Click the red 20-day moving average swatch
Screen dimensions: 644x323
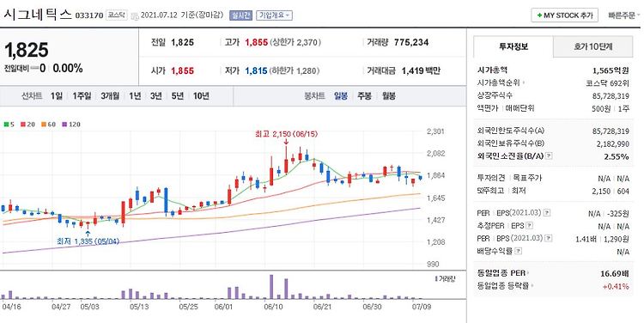point(23,125)
